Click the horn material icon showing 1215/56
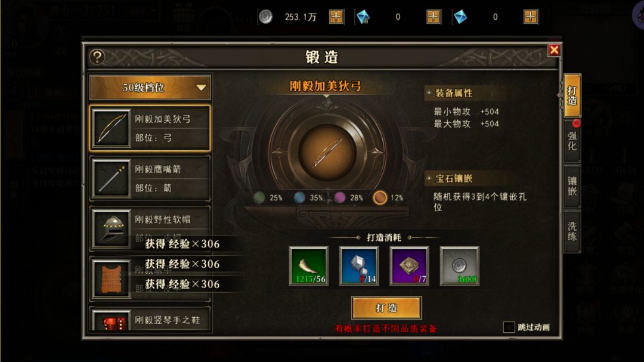 [308, 266]
